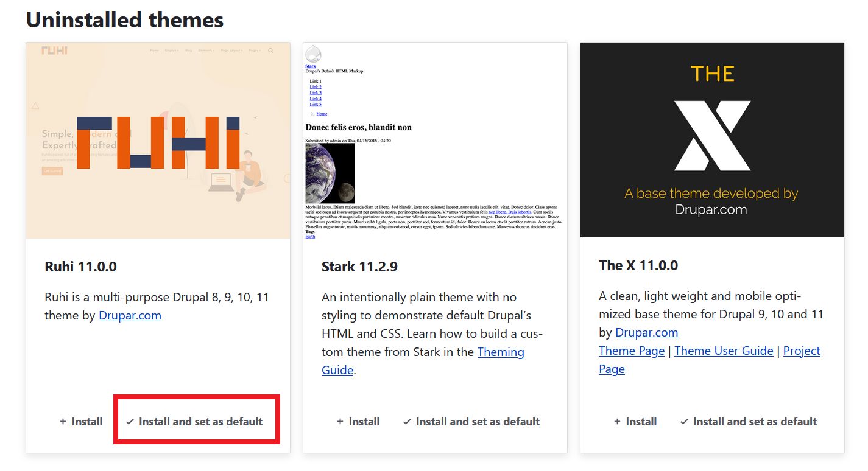Open the Project Page link for The X
This screenshot has width=868, height=471.
tap(802, 351)
